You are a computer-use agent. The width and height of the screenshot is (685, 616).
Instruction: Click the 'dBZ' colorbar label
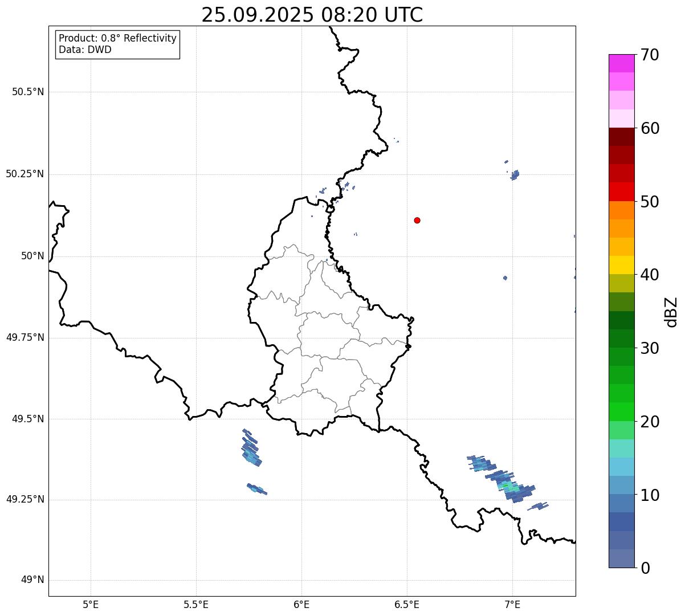pyautogui.click(x=671, y=312)
